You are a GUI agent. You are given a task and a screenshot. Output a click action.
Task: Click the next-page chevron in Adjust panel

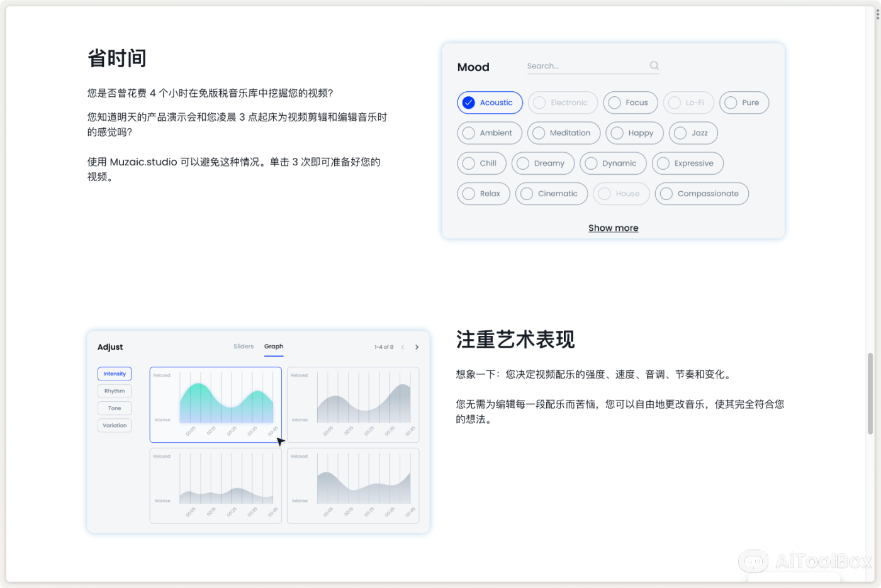(417, 347)
